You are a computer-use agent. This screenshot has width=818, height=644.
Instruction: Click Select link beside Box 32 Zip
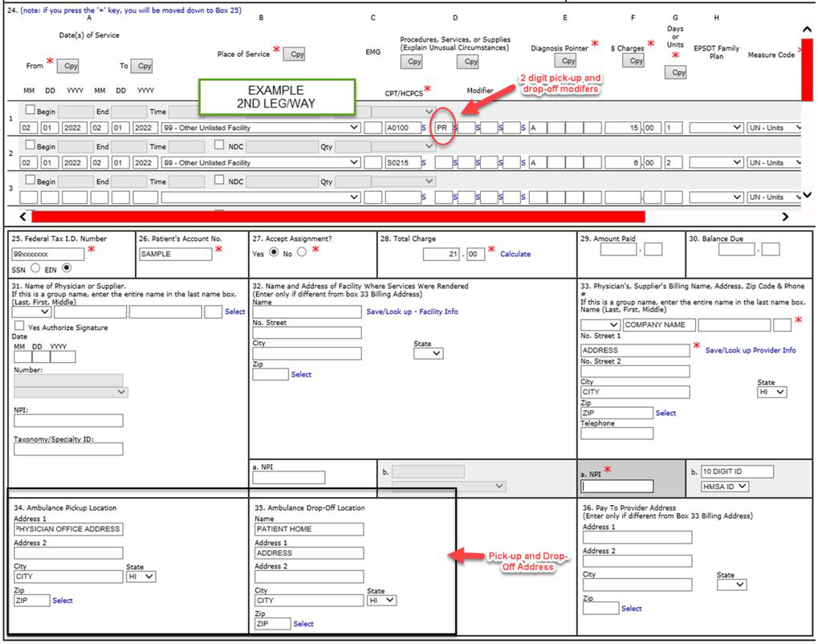(x=301, y=374)
